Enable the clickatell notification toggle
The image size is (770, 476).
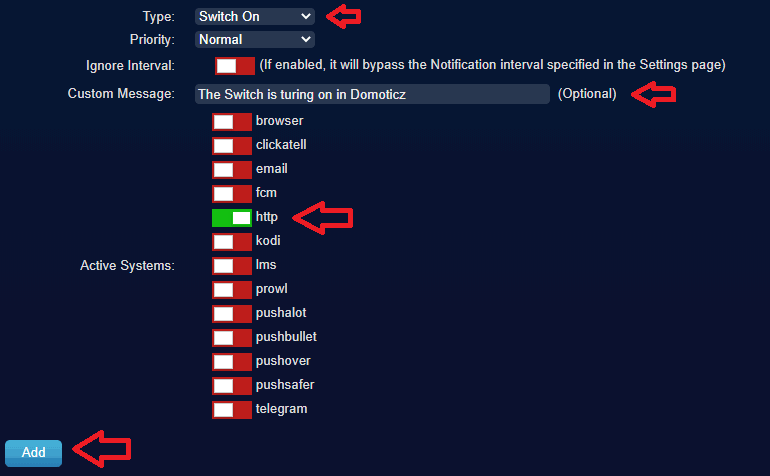232,146
